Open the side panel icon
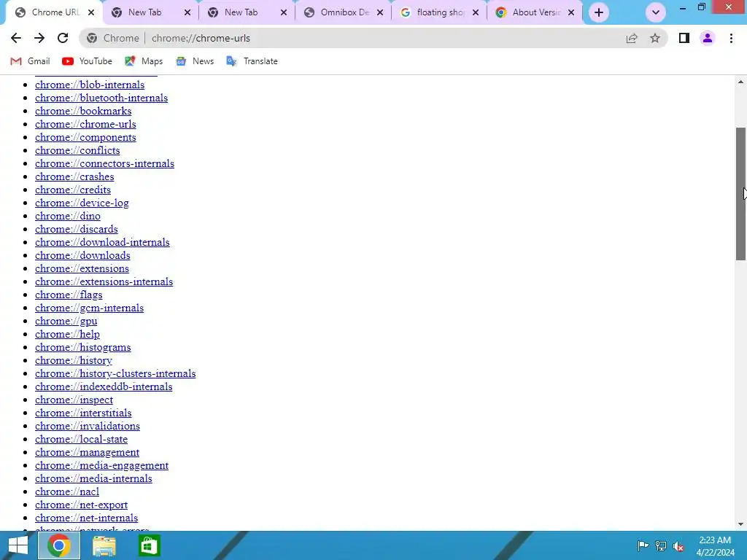 pos(684,38)
